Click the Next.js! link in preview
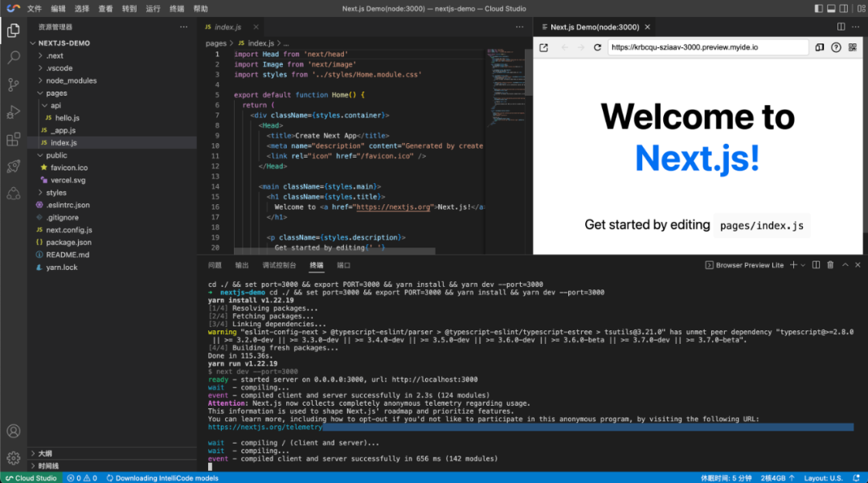Image resolution: width=868 pixels, height=483 pixels. (x=697, y=158)
